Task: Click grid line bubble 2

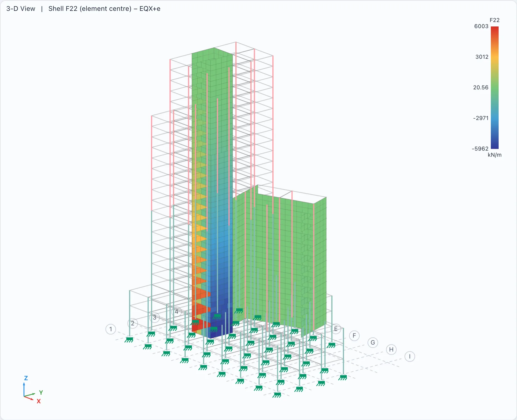Action: pyautogui.click(x=133, y=323)
